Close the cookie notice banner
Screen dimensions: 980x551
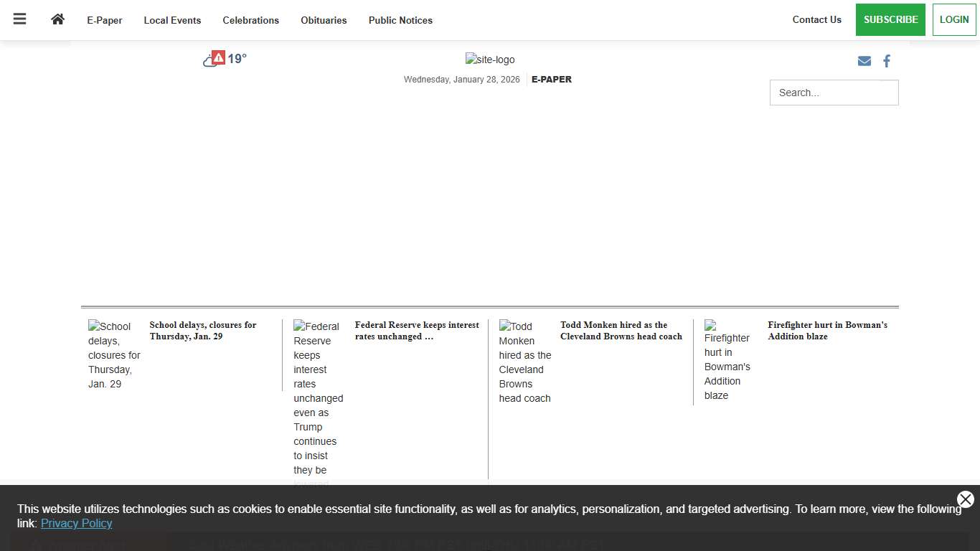(x=965, y=499)
